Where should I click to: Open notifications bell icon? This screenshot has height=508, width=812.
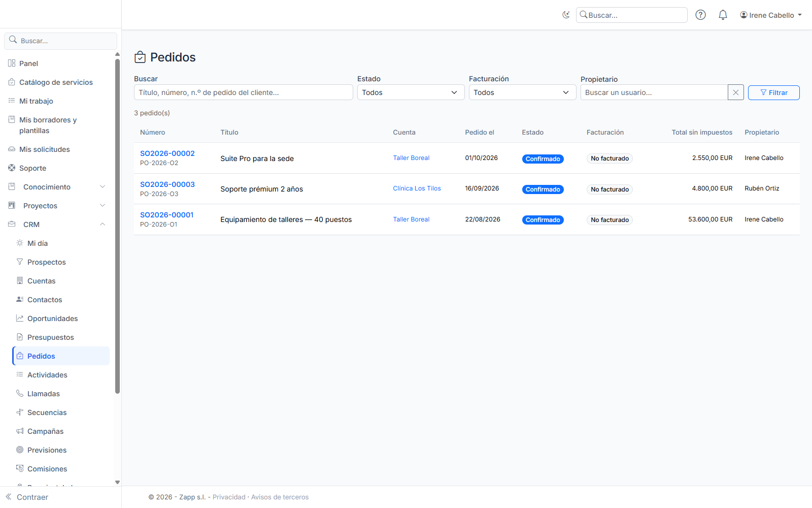pyautogui.click(x=723, y=15)
